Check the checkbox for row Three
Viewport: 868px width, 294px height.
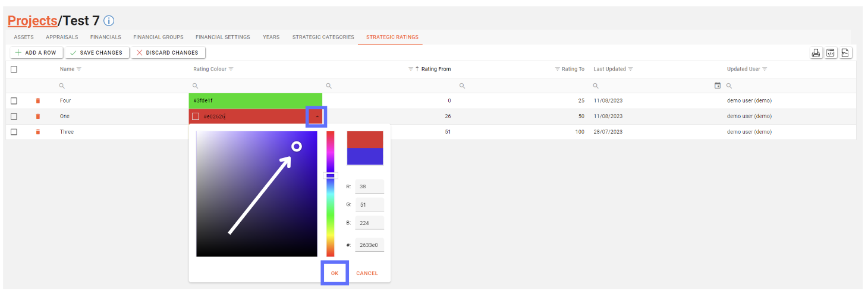14,132
